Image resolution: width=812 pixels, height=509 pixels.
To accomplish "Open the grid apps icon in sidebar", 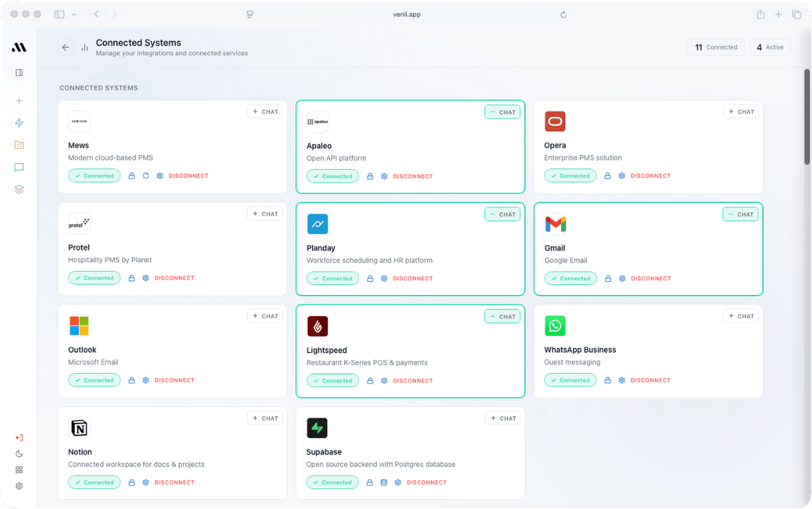I will click(x=19, y=470).
